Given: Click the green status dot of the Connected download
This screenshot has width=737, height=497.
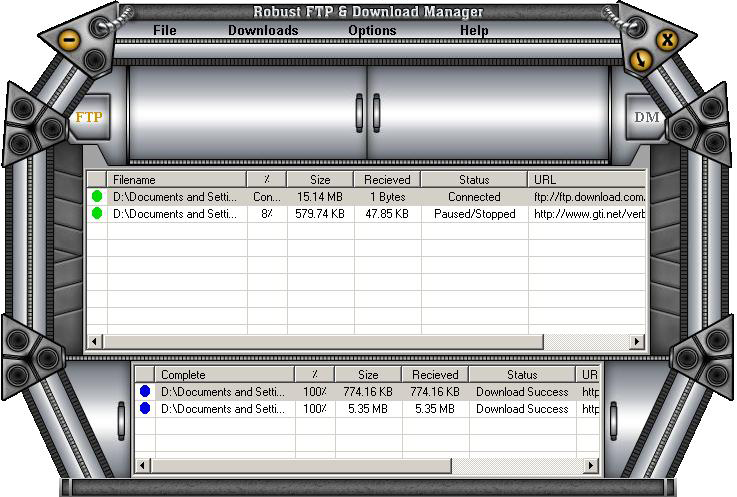Looking at the screenshot, I should click(97, 197).
